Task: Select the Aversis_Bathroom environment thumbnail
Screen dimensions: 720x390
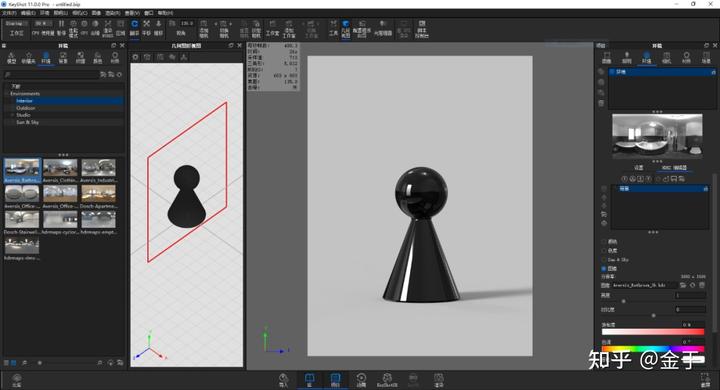Action: pyautogui.click(x=22, y=170)
